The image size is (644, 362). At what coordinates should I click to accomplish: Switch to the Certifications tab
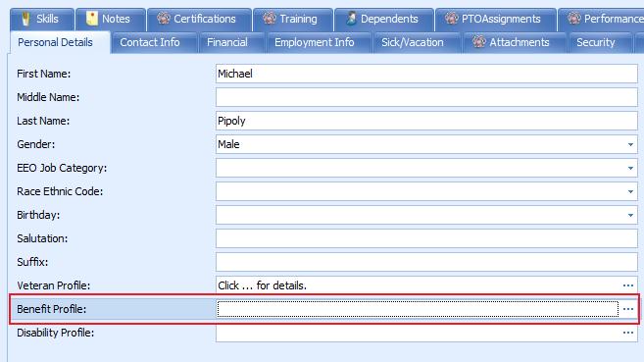coord(199,19)
